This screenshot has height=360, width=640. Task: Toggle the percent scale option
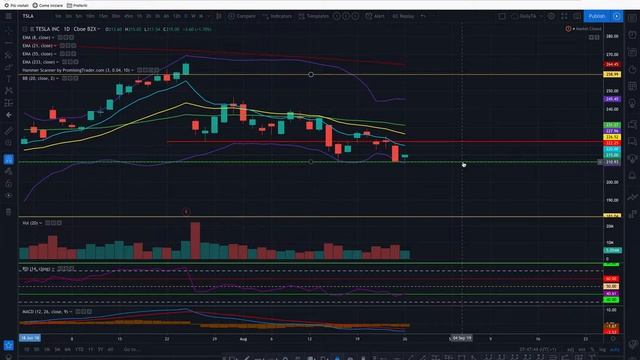(593, 350)
